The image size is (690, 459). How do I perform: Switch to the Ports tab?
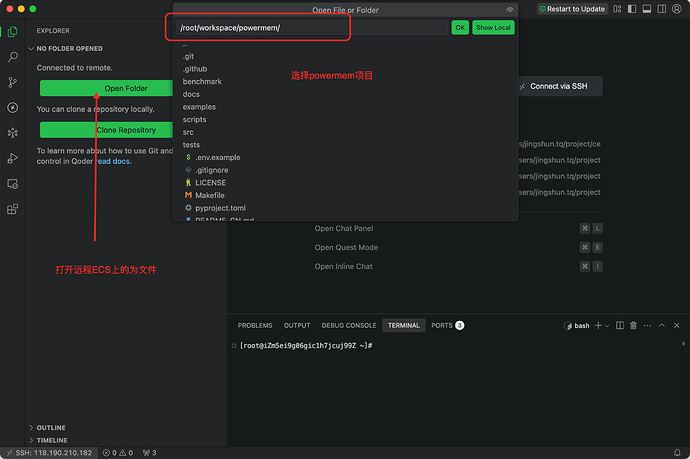tap(441, 325)
